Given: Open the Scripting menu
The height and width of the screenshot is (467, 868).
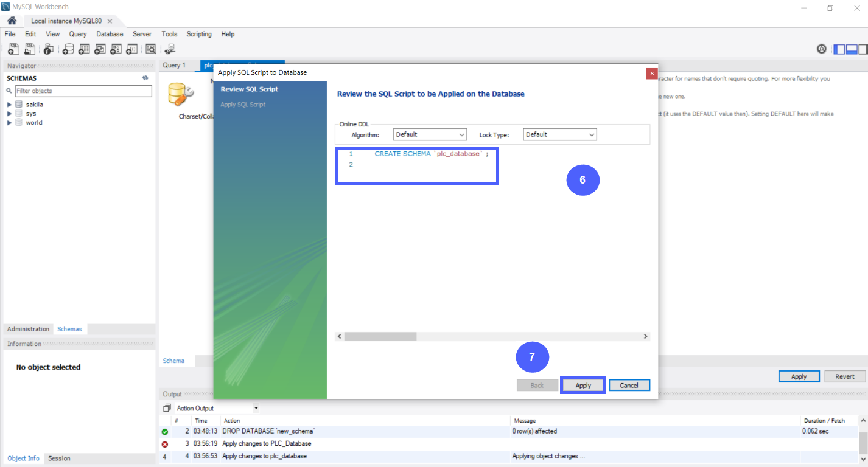Looking at the screenshot, I should [199, 34].
